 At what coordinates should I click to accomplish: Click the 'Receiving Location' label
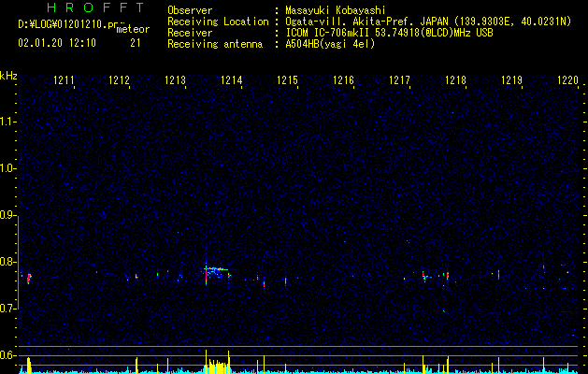[218, 22]
